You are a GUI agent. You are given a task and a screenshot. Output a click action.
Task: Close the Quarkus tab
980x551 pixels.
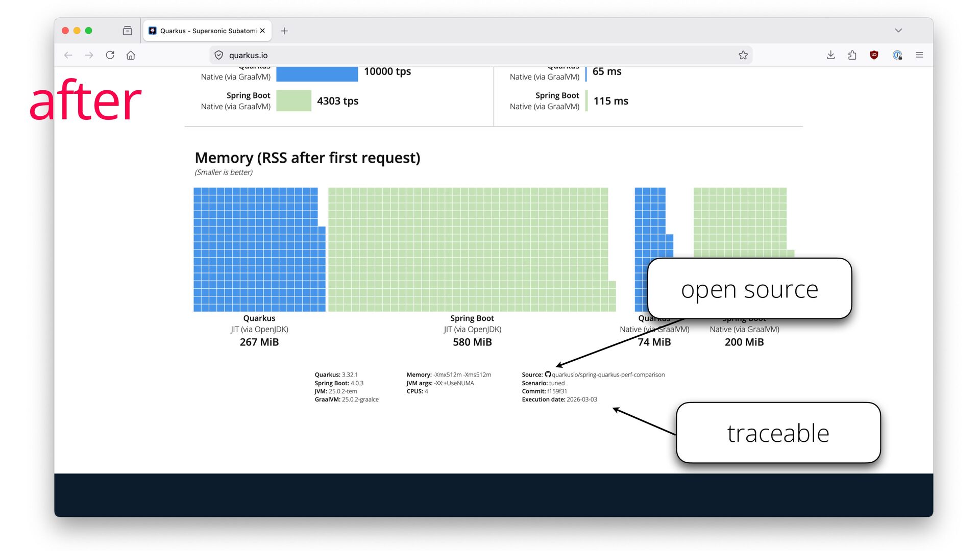point(262,31)
